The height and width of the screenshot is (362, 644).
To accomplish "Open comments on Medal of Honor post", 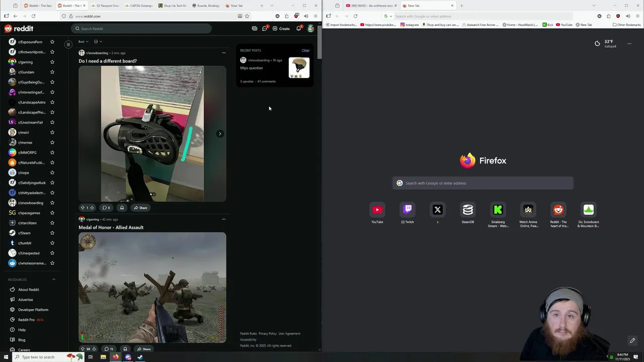I will [x=108, y=349].
